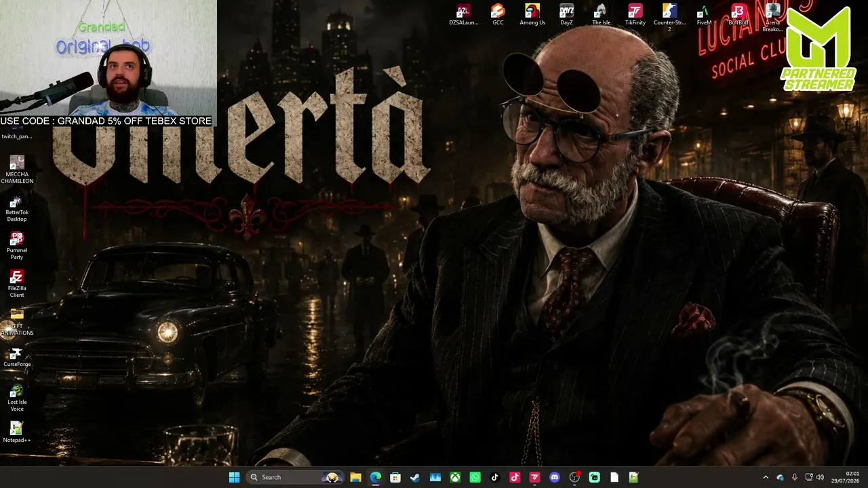Open WhatsApp from the taskbar
The width and height of the screenshot is (868, 488).
pos(475,477)
